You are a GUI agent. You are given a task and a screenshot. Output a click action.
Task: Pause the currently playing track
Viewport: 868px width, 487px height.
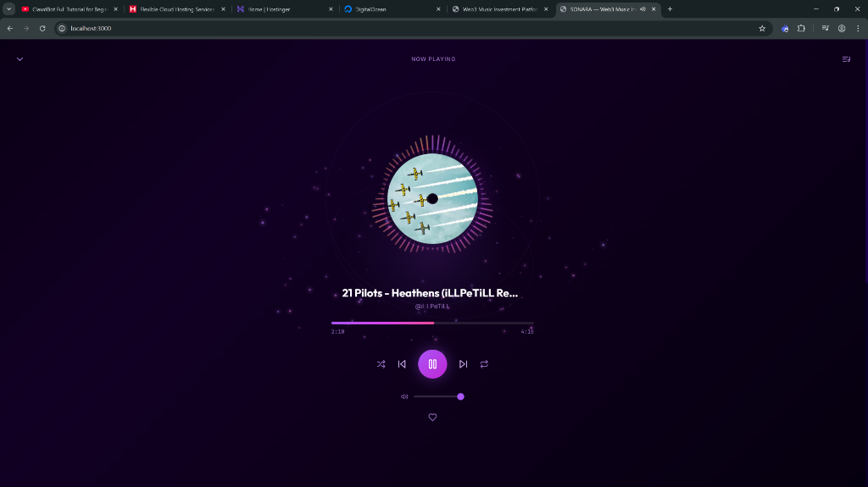click(x=432, y=364)
